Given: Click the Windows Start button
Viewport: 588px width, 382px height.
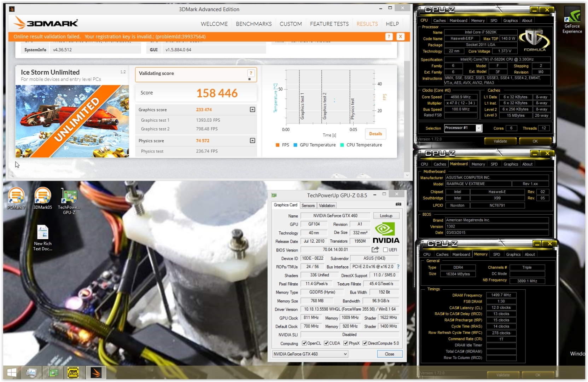Looking at the screenshot, I should 12,372.
